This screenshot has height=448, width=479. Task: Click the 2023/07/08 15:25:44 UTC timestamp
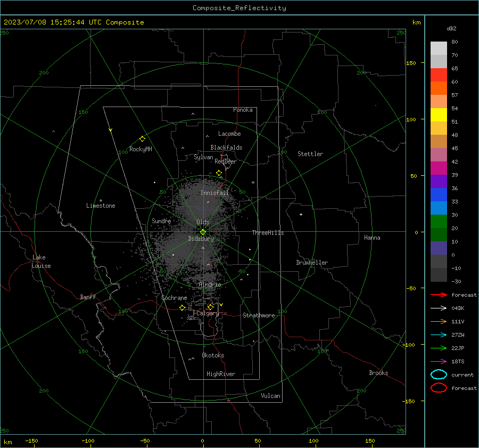(x=54, y=22)
